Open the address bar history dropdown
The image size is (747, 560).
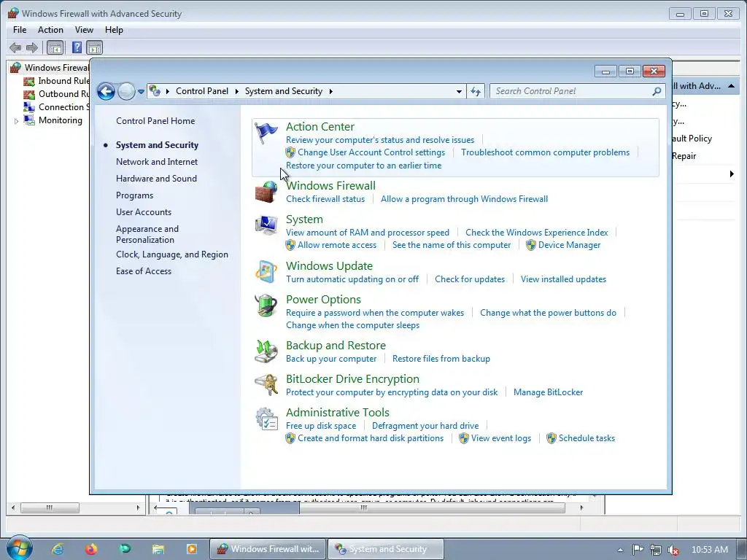click(x=459, y=91)
